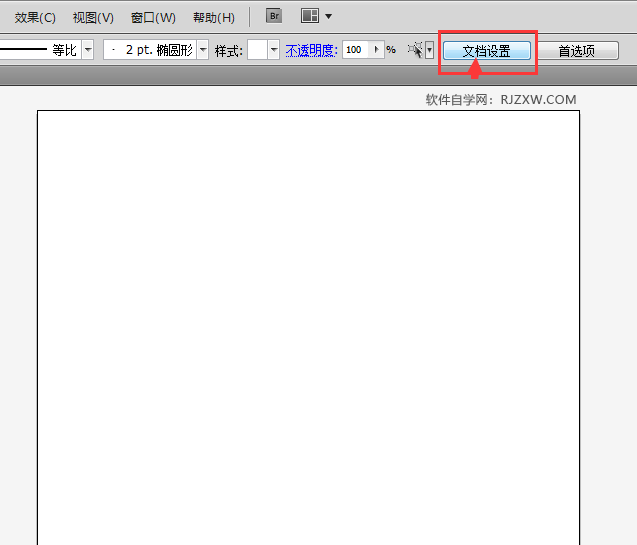This screenshot has height=545, width=637.
Task: Expand the 等比 stroke profile dropdown
Action: pos(88,50)
